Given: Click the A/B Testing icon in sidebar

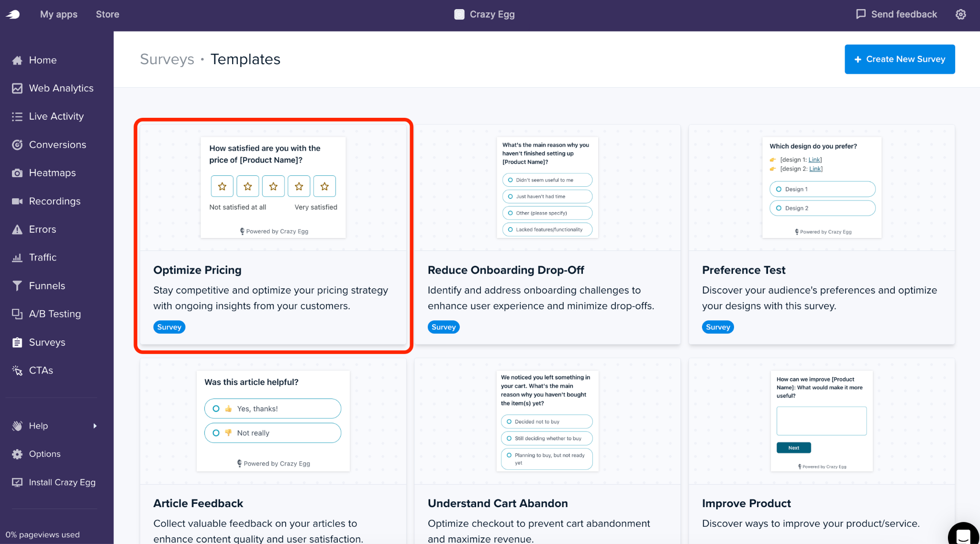Looking at the screenshot, I should click(x=17, y=314).
